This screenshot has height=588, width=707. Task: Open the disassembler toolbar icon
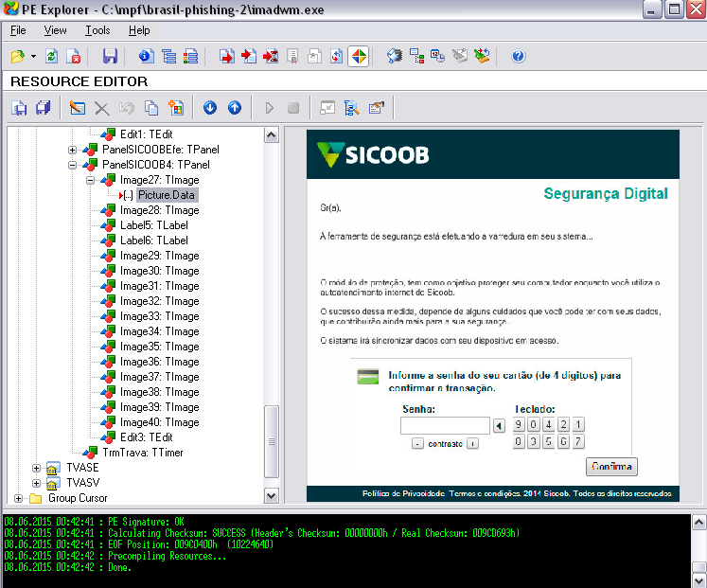click(x=395, y=57)
